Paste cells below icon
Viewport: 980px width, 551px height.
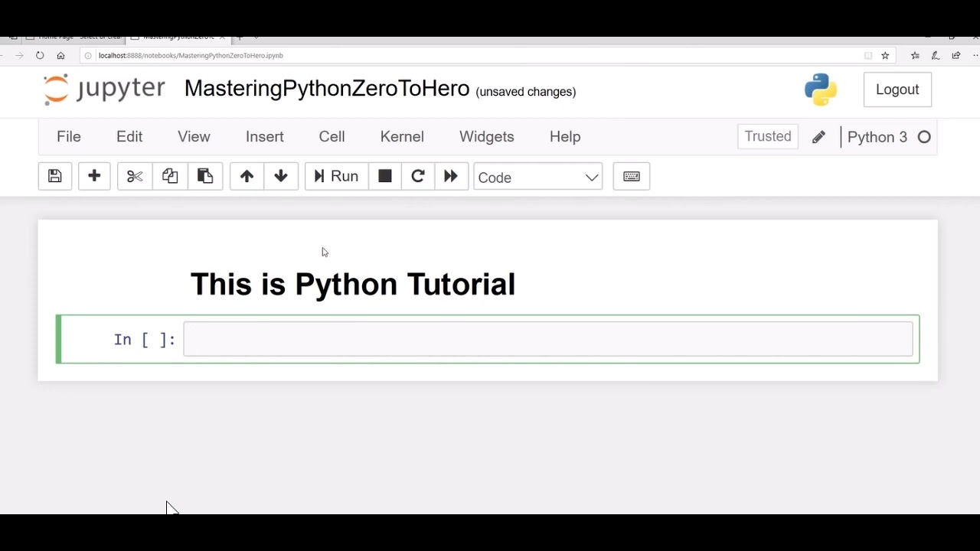point(205,177)
